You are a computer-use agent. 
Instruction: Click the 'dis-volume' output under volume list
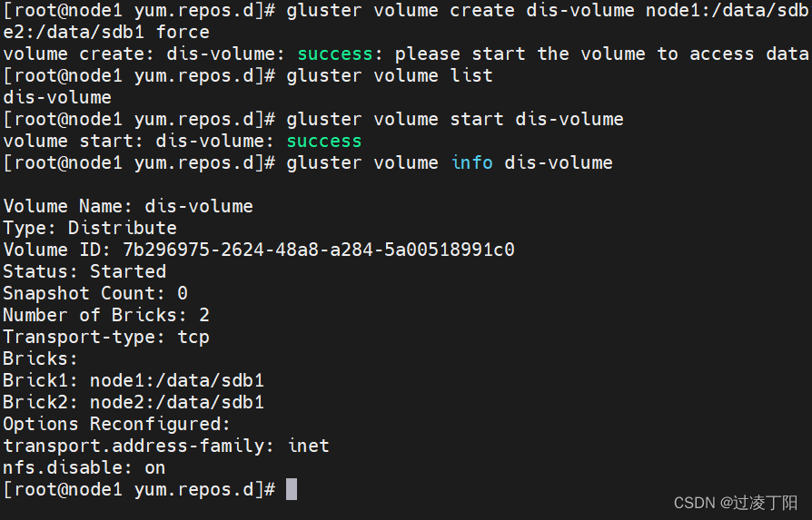tap(57, 98)
